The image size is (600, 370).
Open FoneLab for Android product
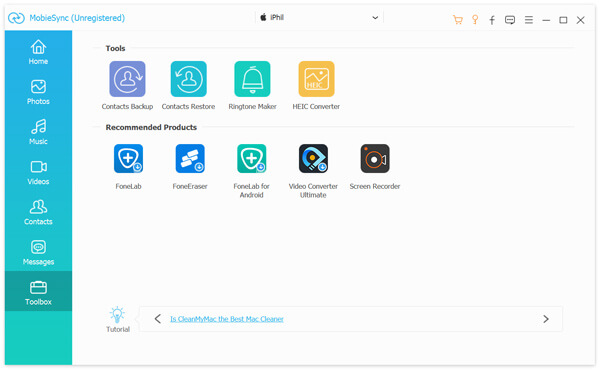[x=251, y=158]
